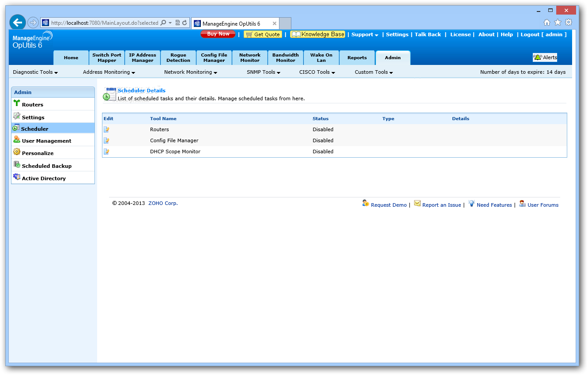Click the Active Directory icon in sidebar

coord(17,177)
